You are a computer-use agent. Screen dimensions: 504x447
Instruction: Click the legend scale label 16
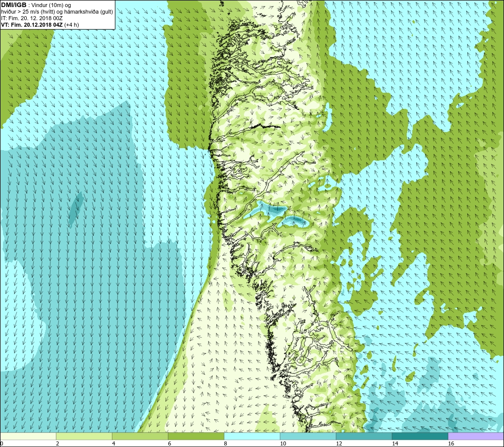tap(451, 443)
